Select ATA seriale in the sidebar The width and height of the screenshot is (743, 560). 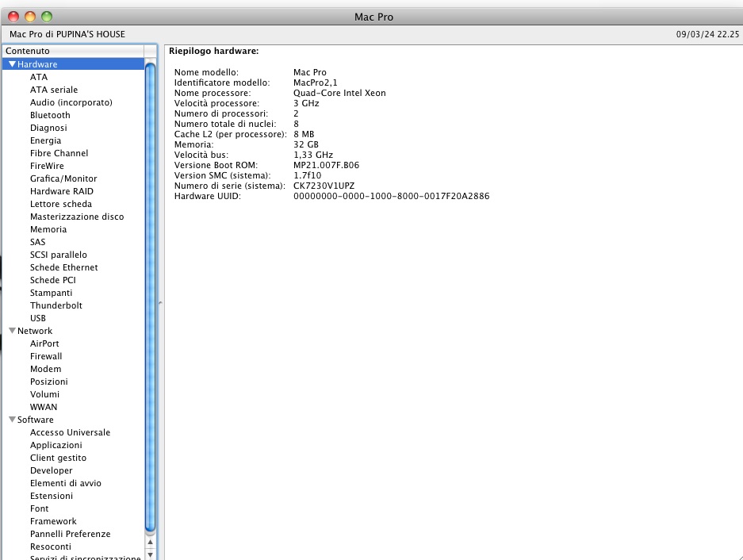tap(54, 90)
